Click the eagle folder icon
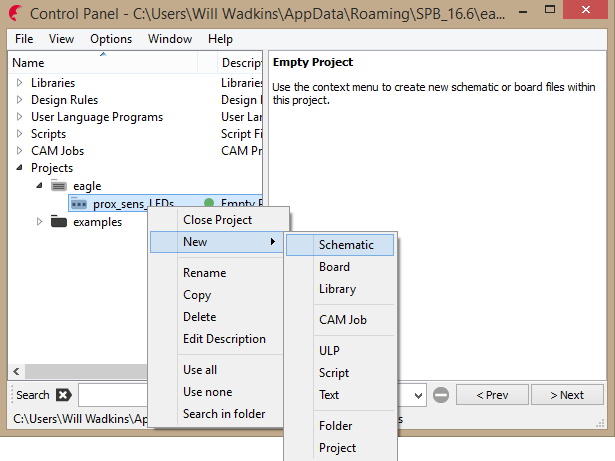Screen dimensions: 615x461 pyautogui.click(x=59, y=186)
